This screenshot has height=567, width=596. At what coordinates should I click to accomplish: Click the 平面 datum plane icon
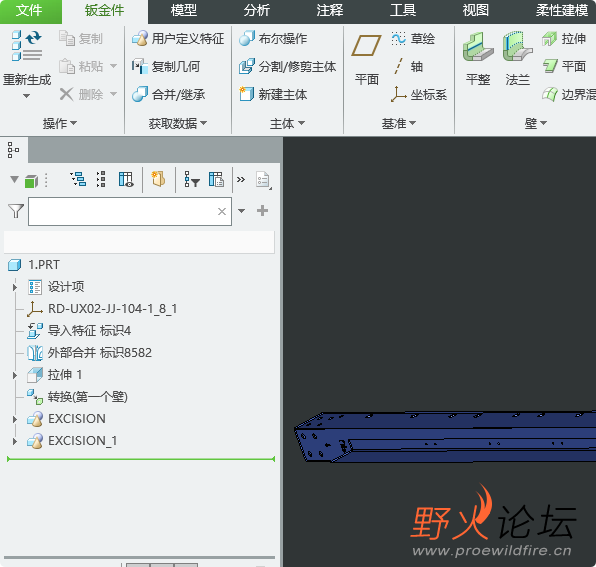click(366, 46)
